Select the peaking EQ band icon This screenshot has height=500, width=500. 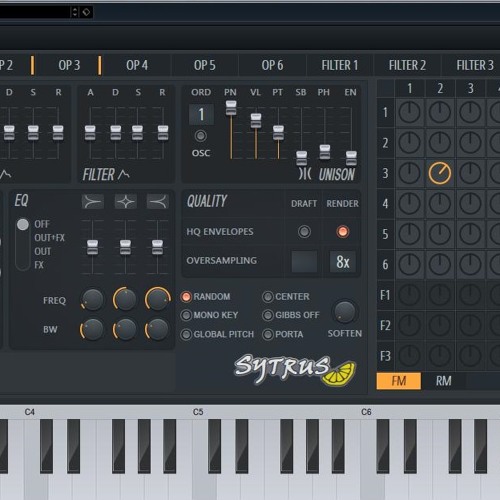(125, 202)
